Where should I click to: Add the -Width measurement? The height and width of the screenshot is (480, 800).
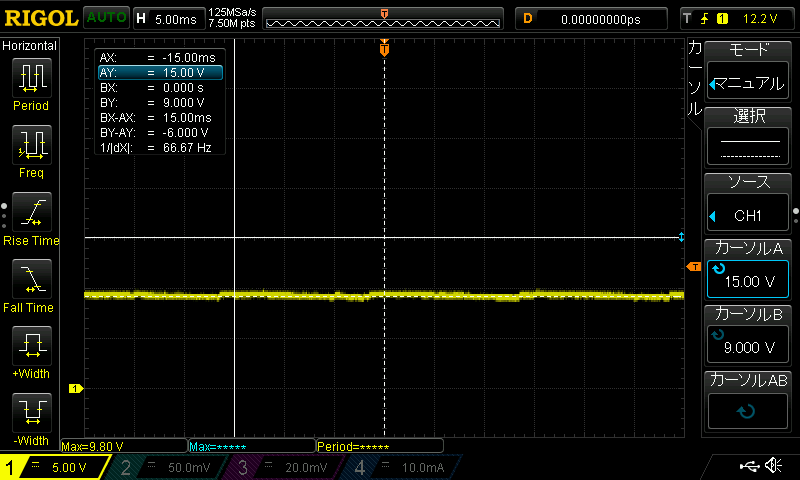pos(31,416)
